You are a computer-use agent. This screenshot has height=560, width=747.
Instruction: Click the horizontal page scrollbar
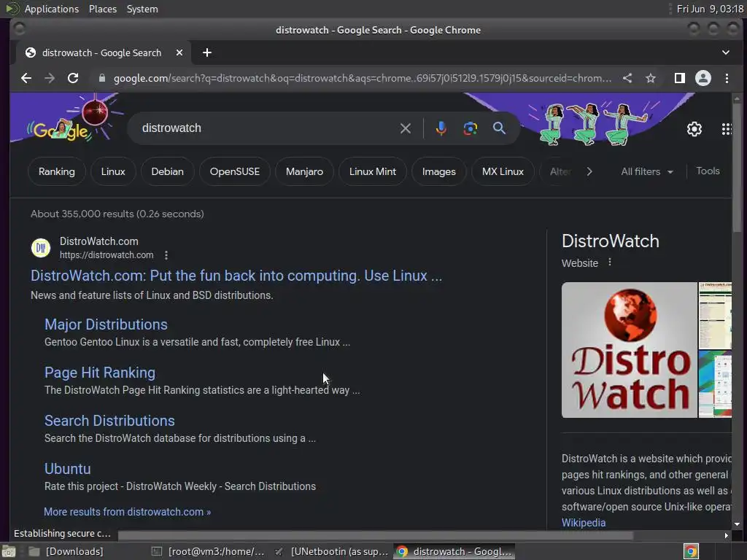point(376,536)
